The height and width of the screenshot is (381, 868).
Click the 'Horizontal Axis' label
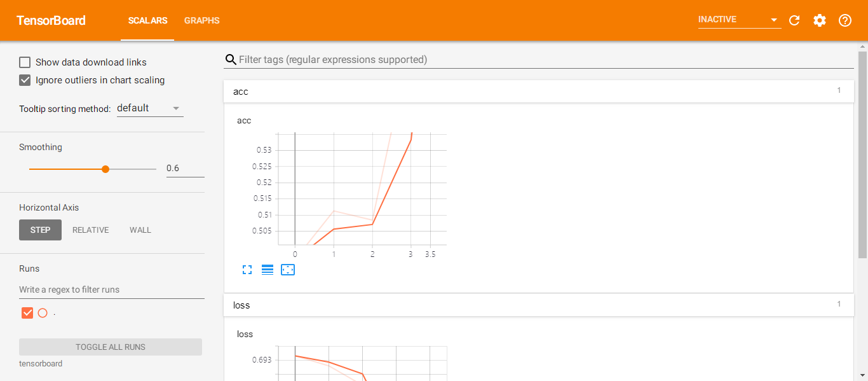49,207
